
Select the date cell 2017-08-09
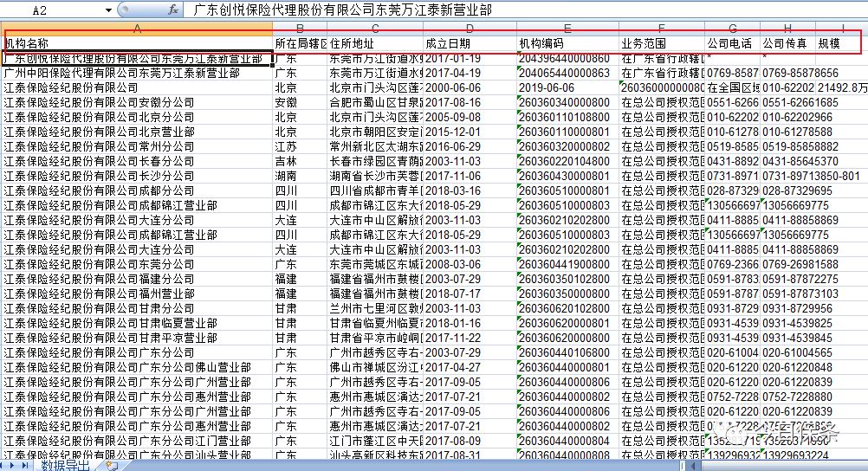tap(470, 441)
